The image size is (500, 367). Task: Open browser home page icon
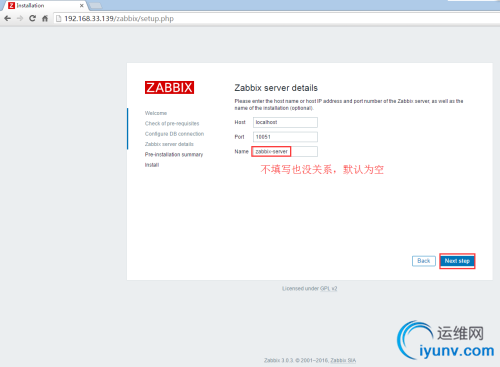[x=45, y=18]
